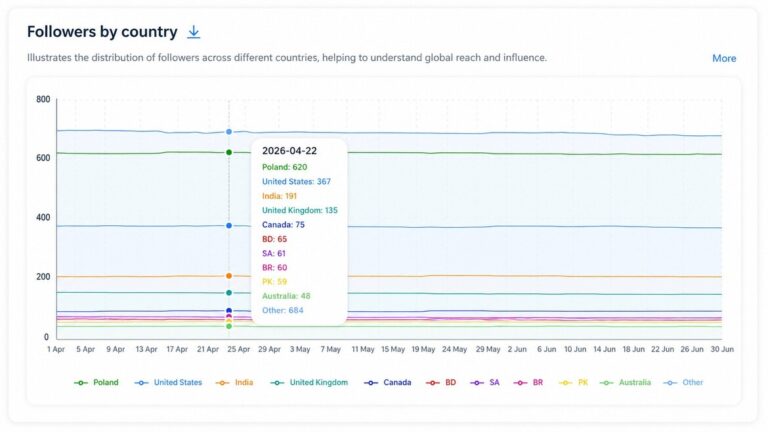Viewport: 768px width, 432px height.
Task: Click the Poland green data point on hover line
Action: (229, 152)
